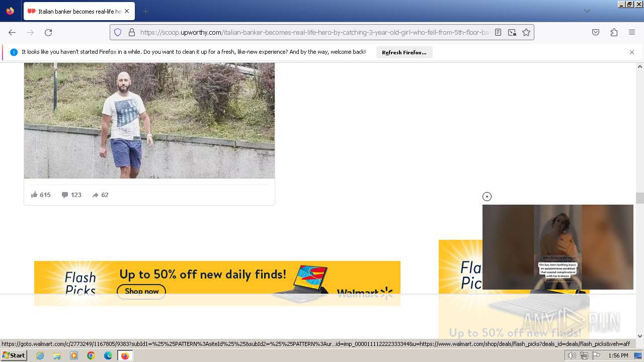This screenshot has width=644, height=362.
Task: Open a new tab with plus button
Action: coord(145,11)
